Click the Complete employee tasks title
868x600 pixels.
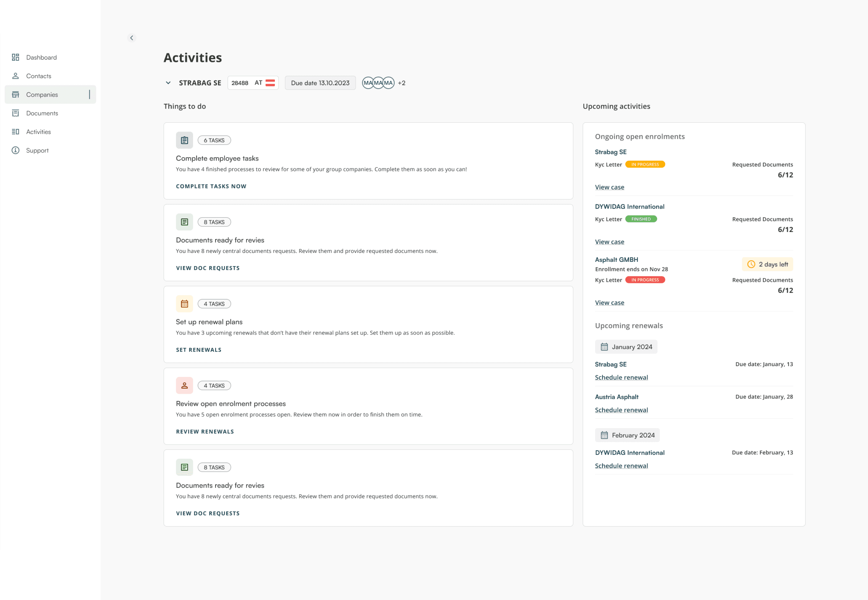point(217,158)
